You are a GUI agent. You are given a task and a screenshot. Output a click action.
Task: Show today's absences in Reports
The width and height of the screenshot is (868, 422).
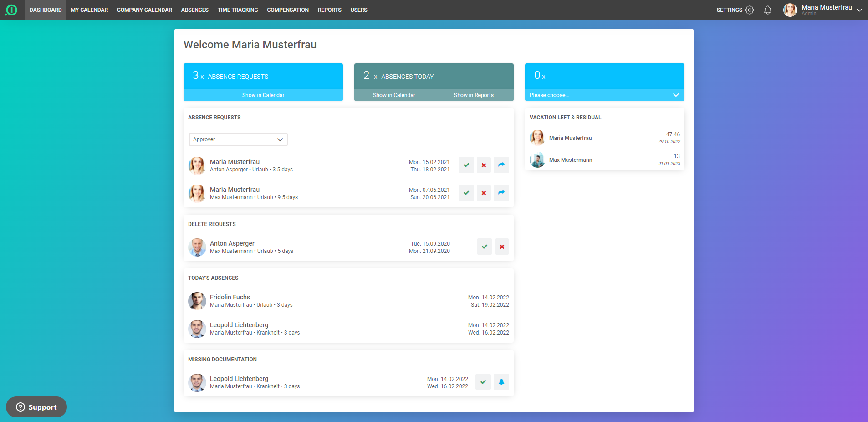click(x=474, y=95)
